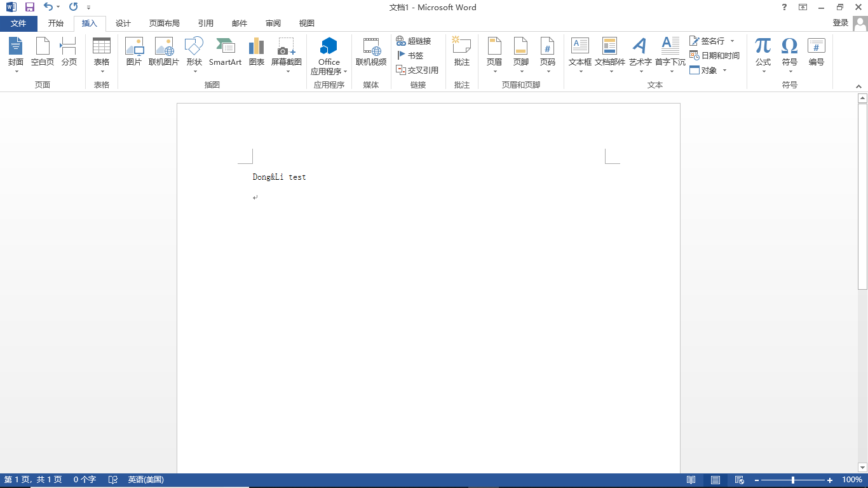
Task: Switch to Web Layout view
Action: (x=740, y=480)
